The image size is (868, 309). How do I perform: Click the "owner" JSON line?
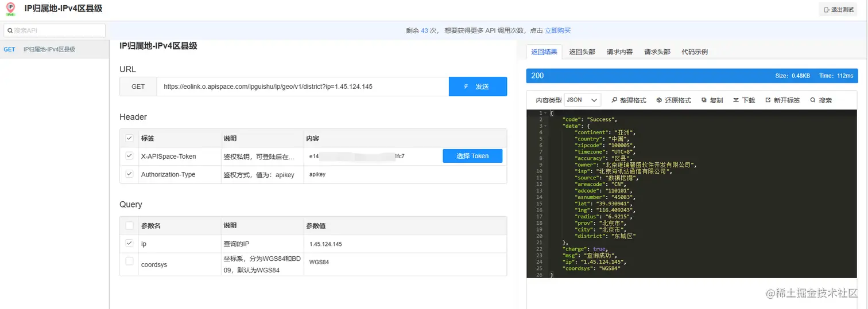point(635,165)
